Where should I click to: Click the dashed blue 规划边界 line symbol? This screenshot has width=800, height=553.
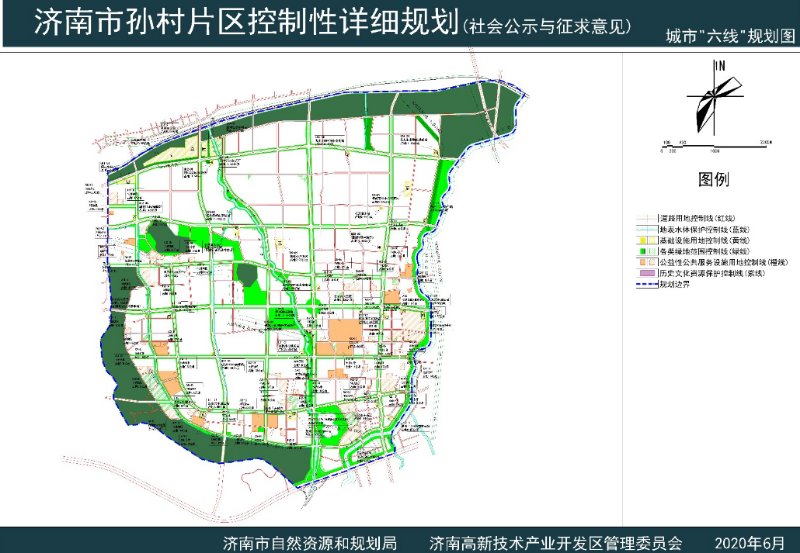648,283
